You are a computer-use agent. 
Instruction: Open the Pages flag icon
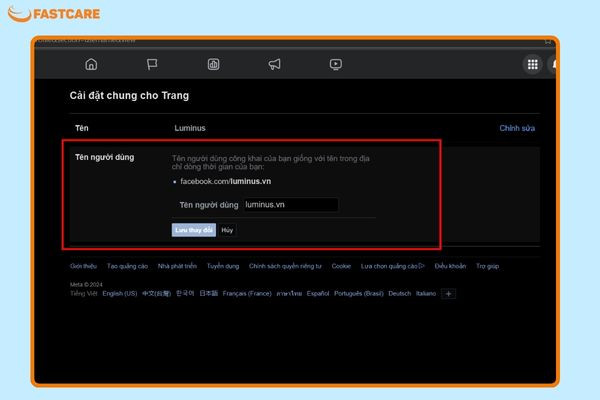pos(152,64)
